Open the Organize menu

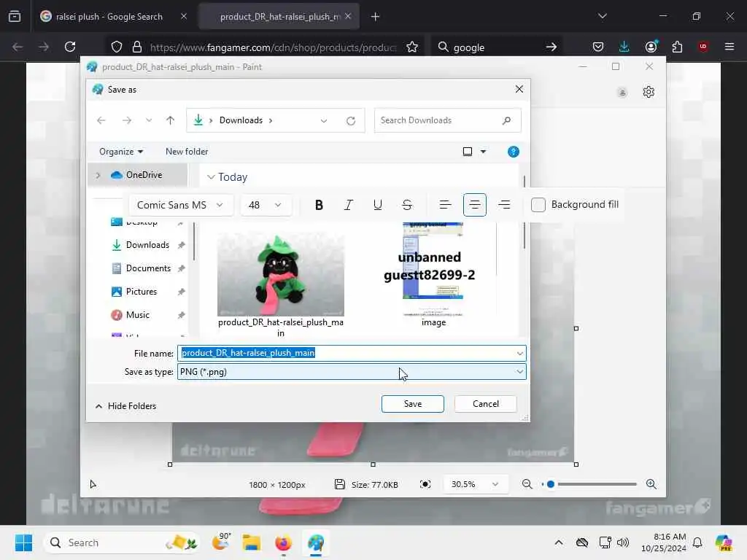pos(120,152)
